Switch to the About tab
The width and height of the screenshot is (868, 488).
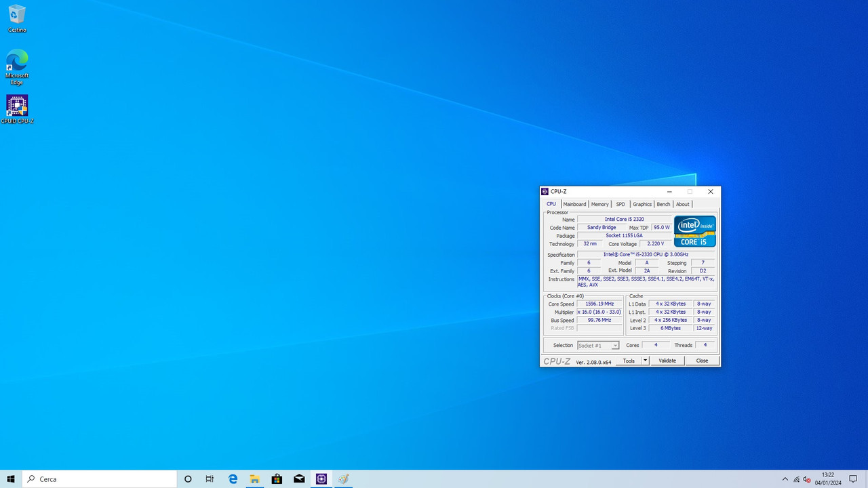[682, 204]
